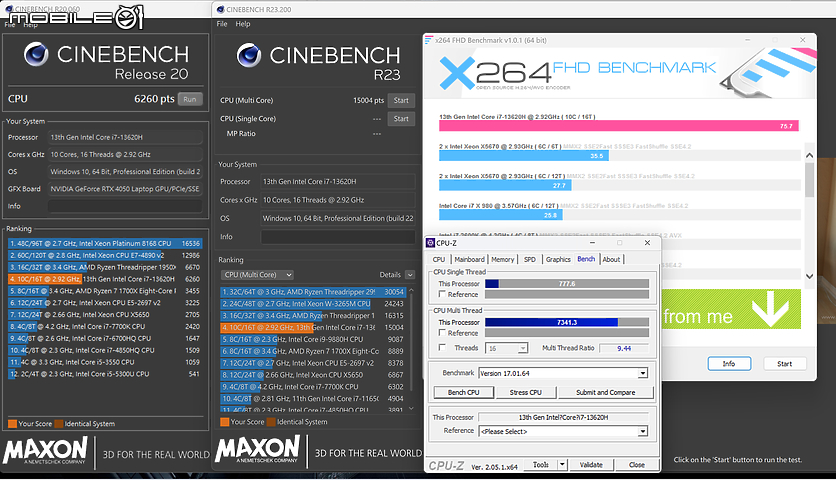Start the CPU (Single Core) test
The width and height of the screenshot is (836, 480).
click(x=401, y=119)
